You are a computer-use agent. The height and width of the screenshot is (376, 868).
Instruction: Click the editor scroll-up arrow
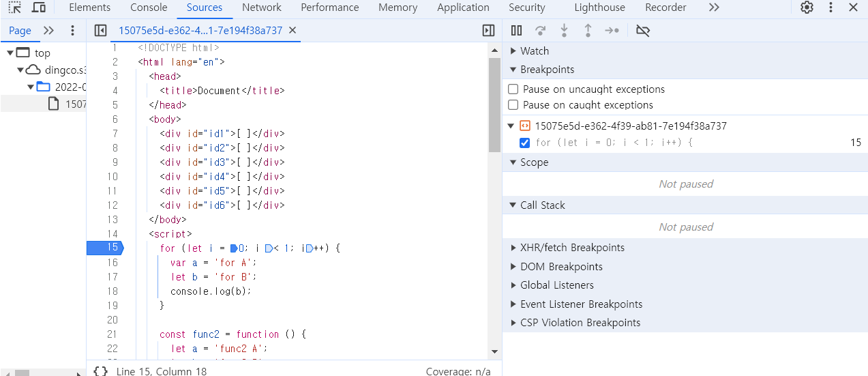coord(495,50)
